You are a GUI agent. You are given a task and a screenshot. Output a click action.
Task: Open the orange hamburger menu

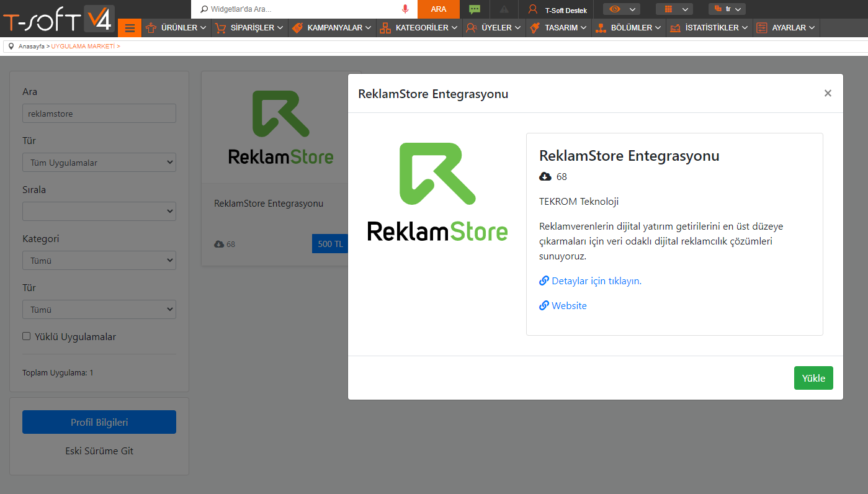click(130, 28)
